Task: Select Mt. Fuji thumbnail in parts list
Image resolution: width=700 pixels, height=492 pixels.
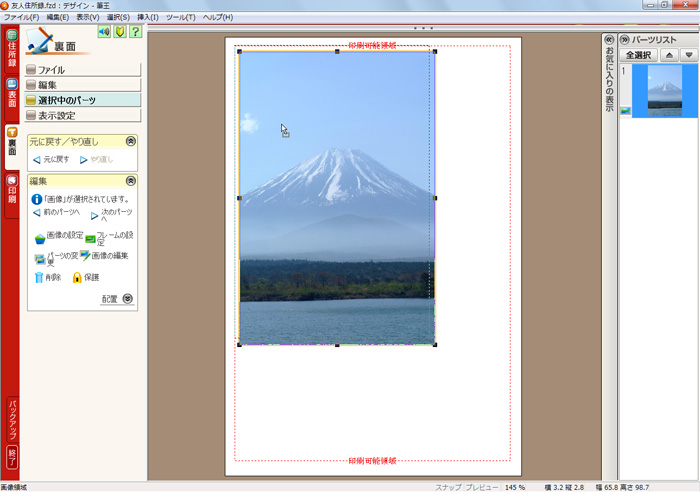Action: [x=664, y=91]
